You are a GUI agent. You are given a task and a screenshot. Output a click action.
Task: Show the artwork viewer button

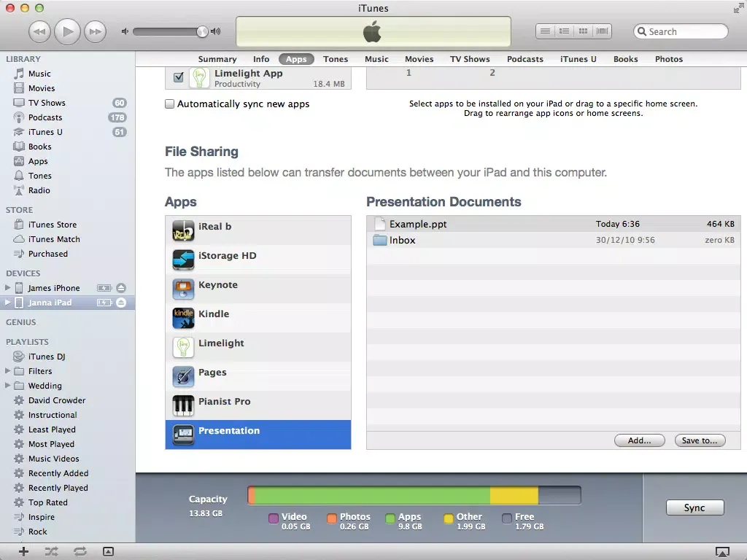pyautogui.click(x=108, y=551)
